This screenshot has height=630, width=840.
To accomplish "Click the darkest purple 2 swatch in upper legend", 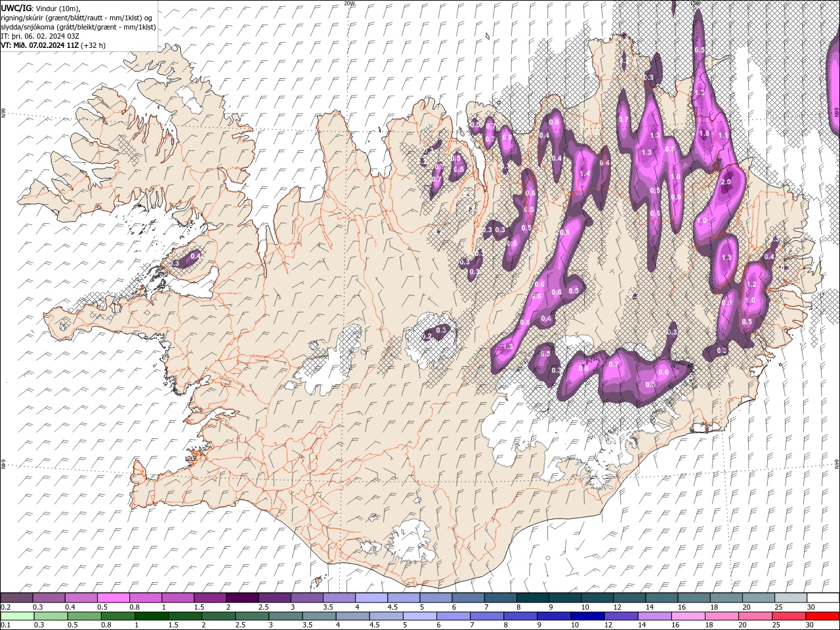I will click(x=241, y=598).
